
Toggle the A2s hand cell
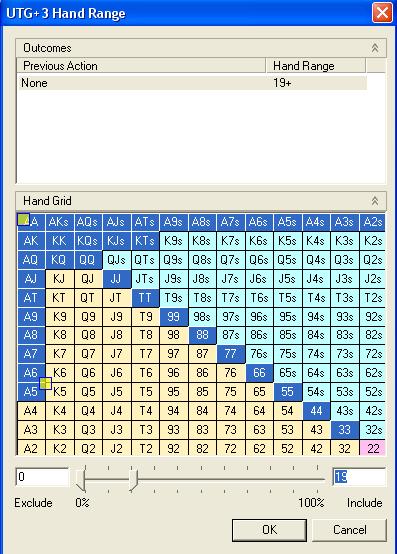tap(373, 222)
